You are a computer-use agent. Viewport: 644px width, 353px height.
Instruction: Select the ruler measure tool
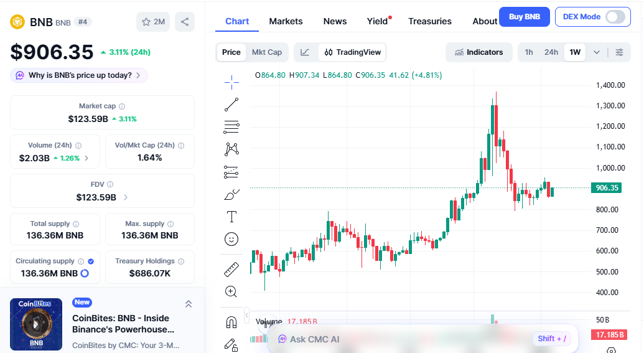[231, 269]
